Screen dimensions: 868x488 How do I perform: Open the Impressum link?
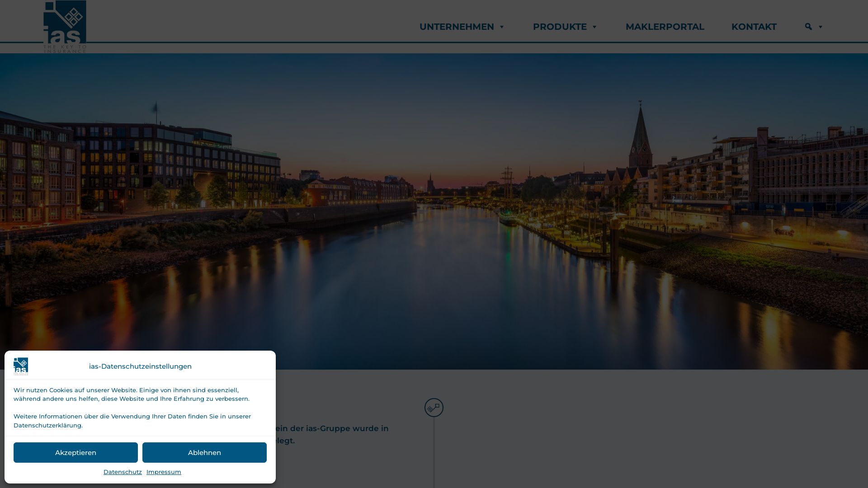point(164,472)
